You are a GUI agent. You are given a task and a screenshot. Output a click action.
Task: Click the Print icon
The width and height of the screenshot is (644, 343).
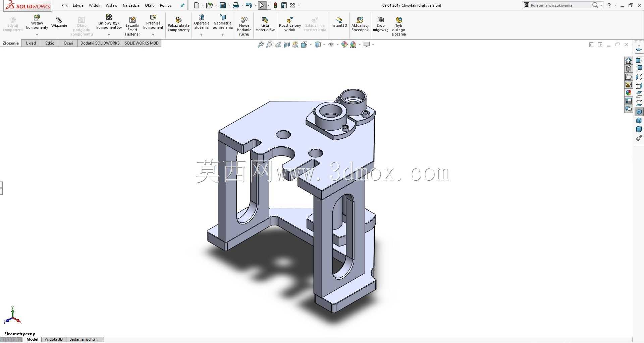coord(236,5)
